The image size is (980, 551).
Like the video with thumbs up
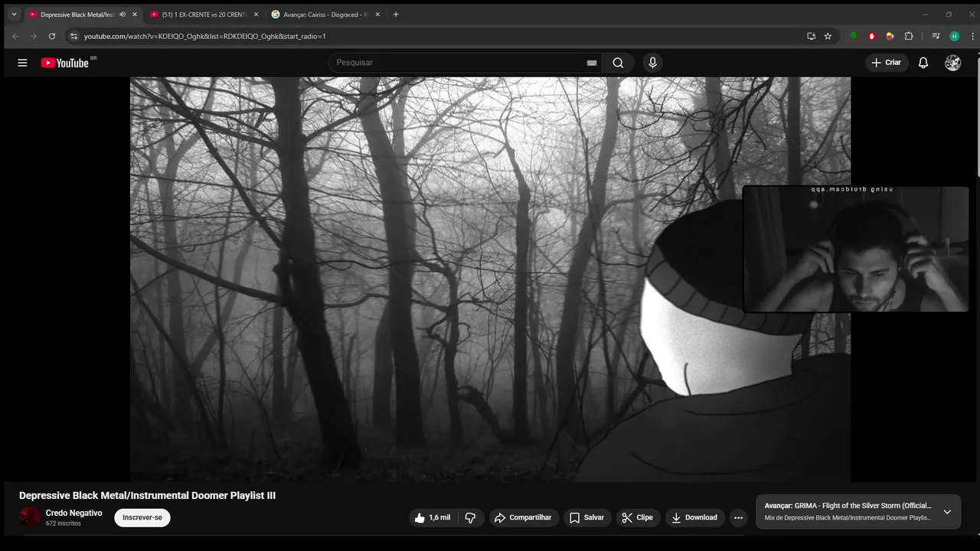pyautogui.click(x=433, y=518)
